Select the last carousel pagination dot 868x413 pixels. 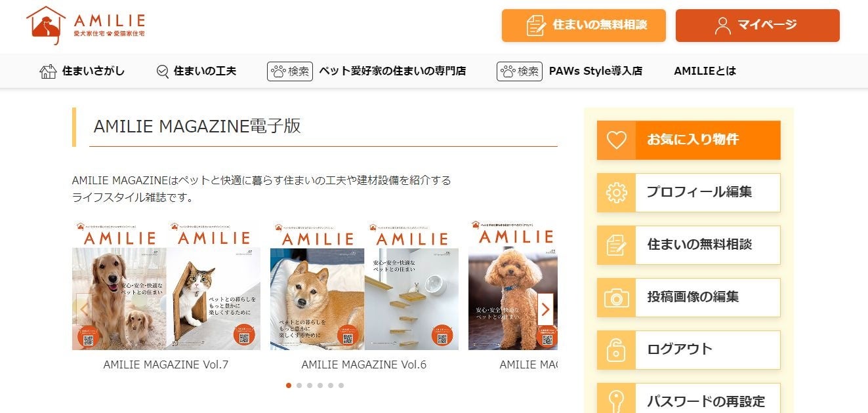coord(341,385)
